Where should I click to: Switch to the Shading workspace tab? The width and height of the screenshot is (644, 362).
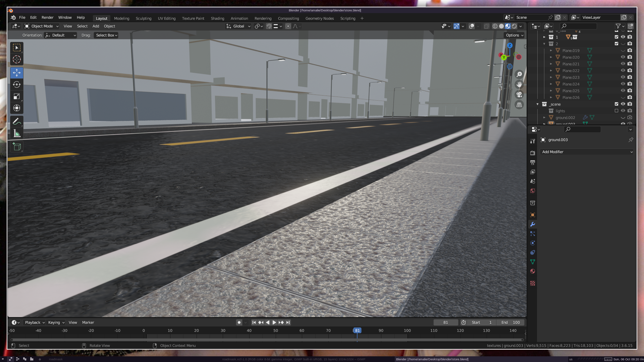(x=217, y=18)
